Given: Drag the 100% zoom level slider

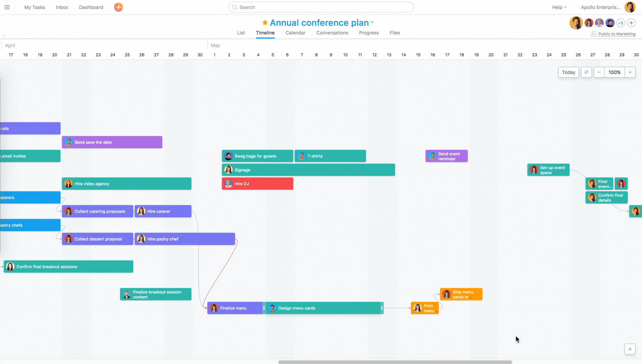Looking at the screenshot, I should [x=615, y=72].
